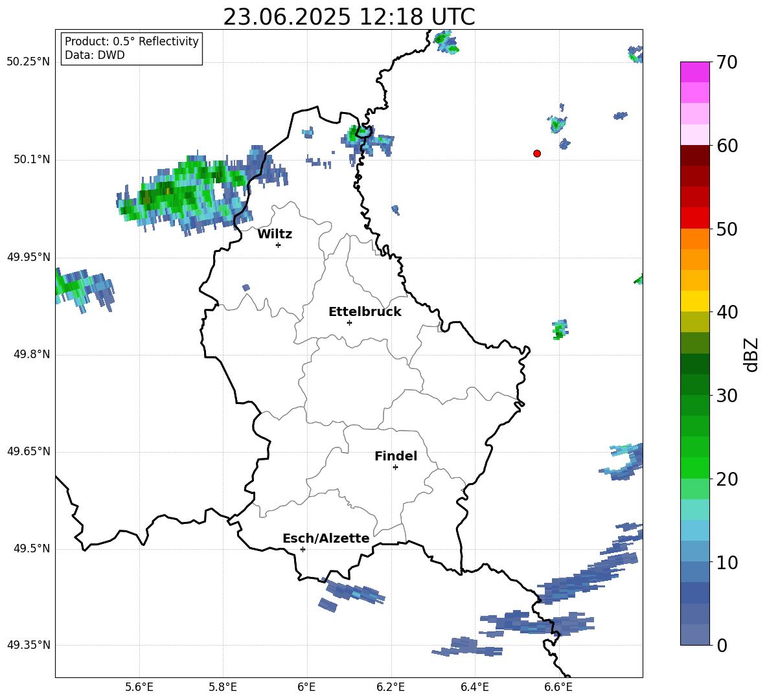
Task: Click the Ettelbruck station label
Action: (365, 312)
